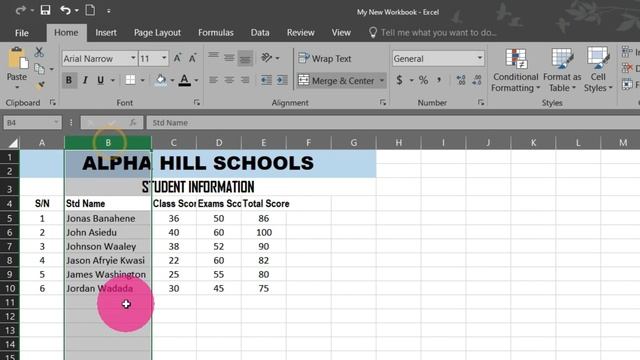This screenshot has width=640, height=360.
Task: Select column C header
Action: [174, 142]
